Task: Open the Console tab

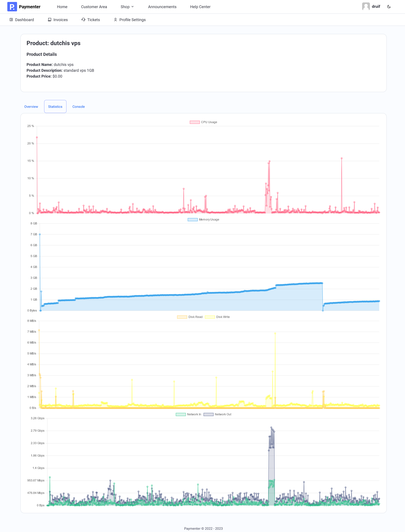Action: (x=79, y=107)
